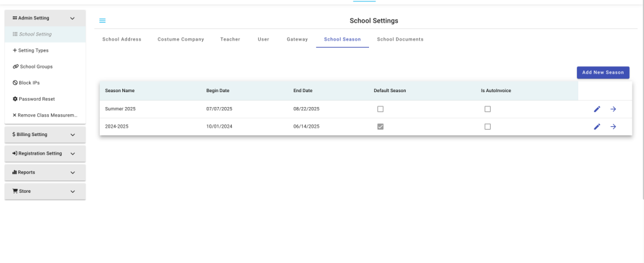
Task: Select the School Season tab
Action: click(x=343, y=39)
